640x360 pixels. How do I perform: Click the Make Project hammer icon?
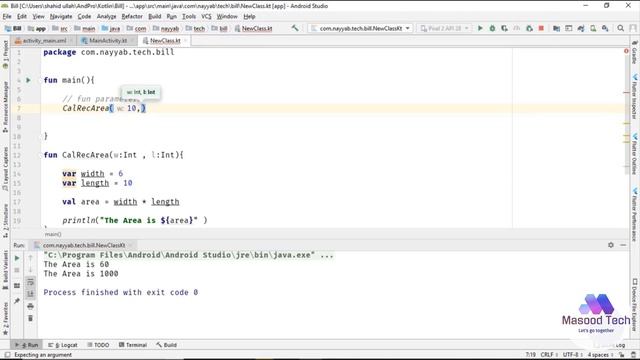pyautogui.click(x=295, y=28)
